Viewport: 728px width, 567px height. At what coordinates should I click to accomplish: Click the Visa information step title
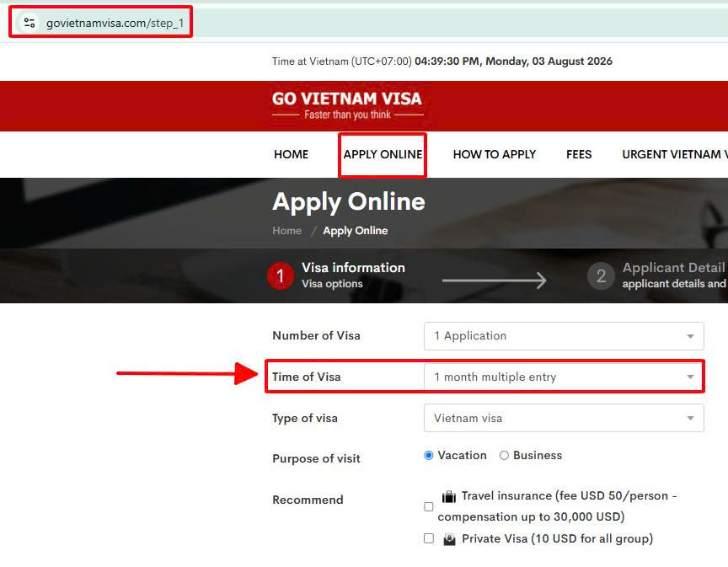pyautogui.click(x=353, y=267)
